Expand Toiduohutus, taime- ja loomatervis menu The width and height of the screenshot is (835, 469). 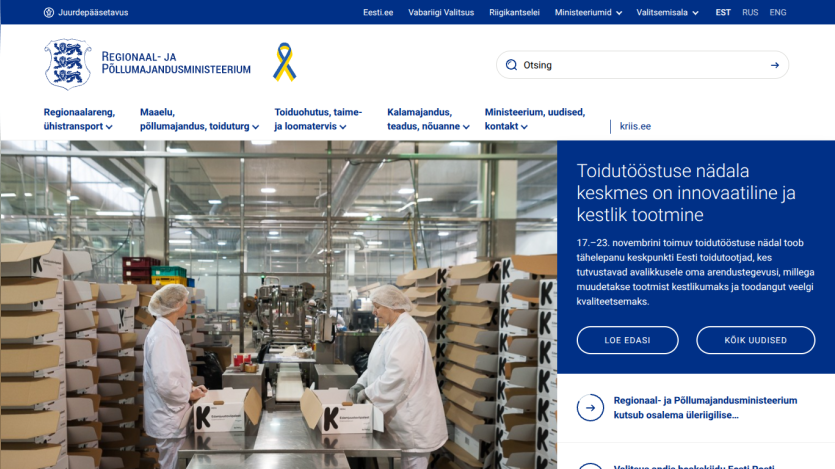(318, 119)
